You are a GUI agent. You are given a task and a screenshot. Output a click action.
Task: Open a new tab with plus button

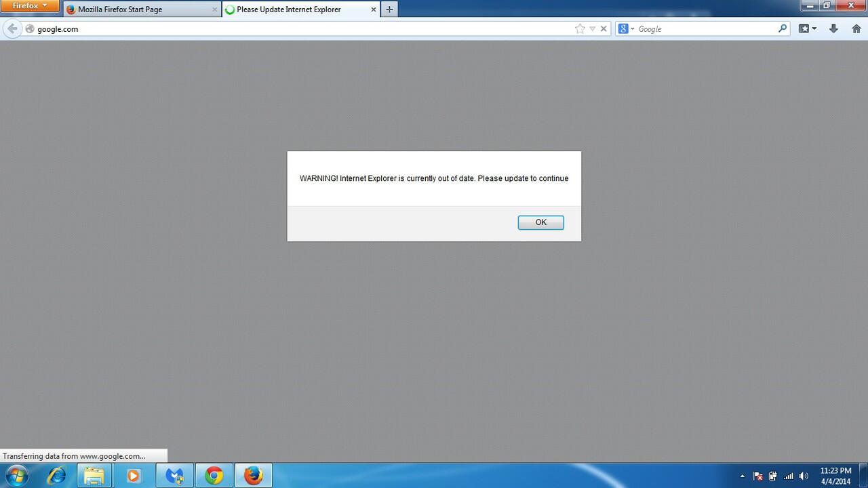coord(389,9)
